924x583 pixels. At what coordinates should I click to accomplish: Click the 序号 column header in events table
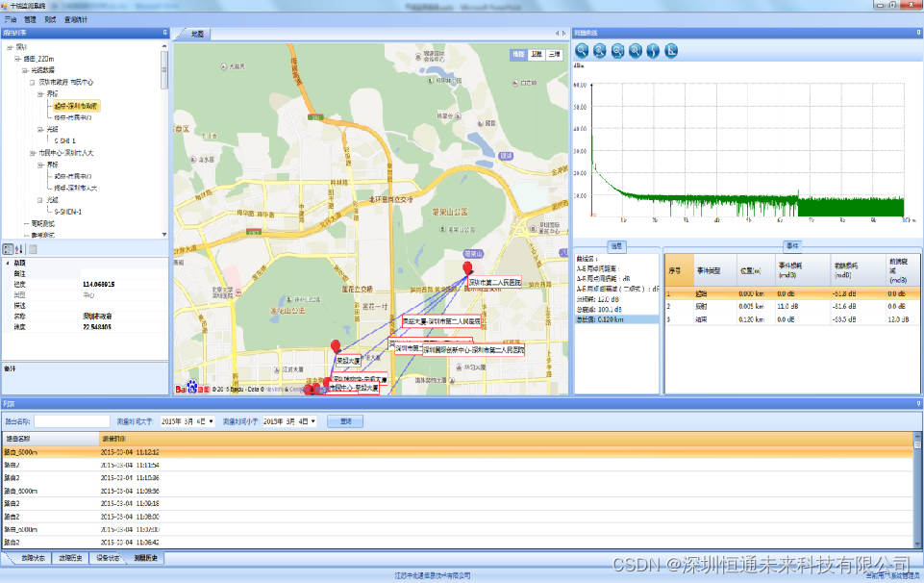click(680, 270)
